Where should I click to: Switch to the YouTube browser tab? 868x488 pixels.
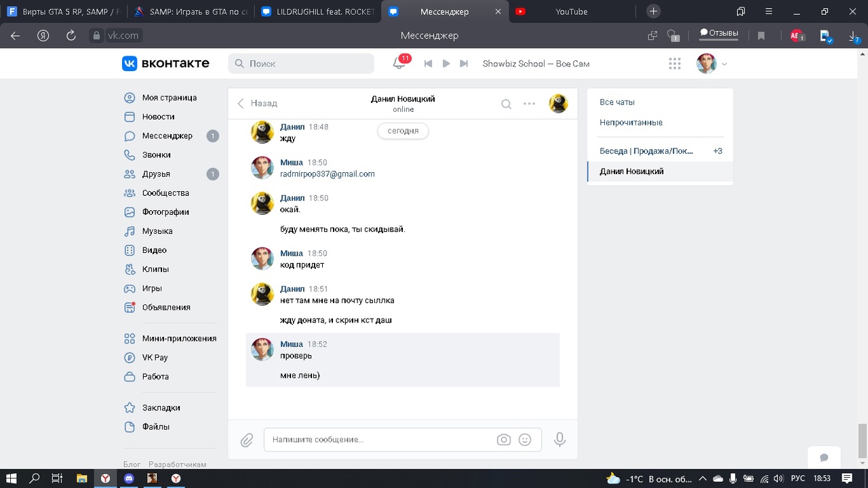(x=571, y=12)
